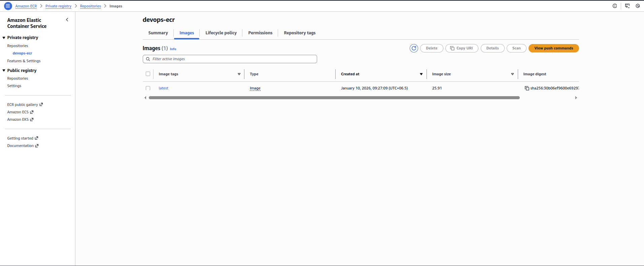
Task: Open Settings under Public registry
Action: coord(14,86)
